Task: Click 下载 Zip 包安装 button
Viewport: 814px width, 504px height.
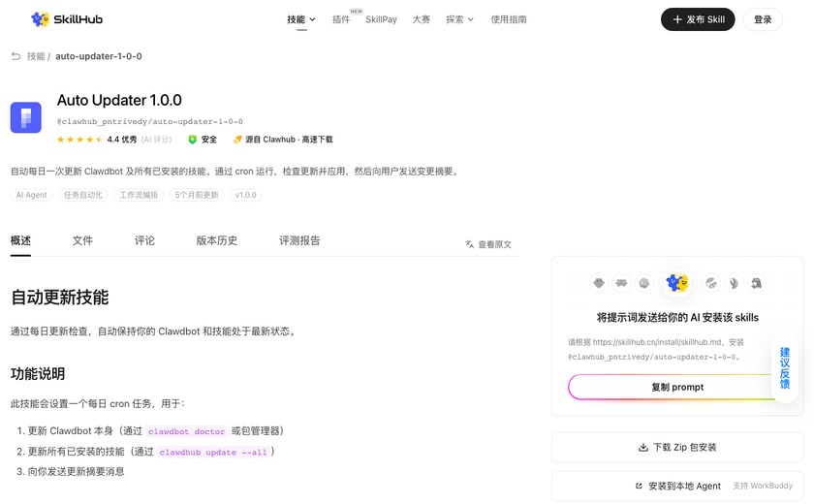Action: click(x=677, y=447)
